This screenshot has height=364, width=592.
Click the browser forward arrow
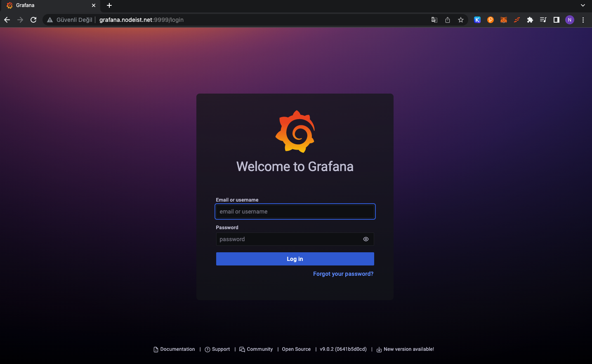tap(20, 20)
